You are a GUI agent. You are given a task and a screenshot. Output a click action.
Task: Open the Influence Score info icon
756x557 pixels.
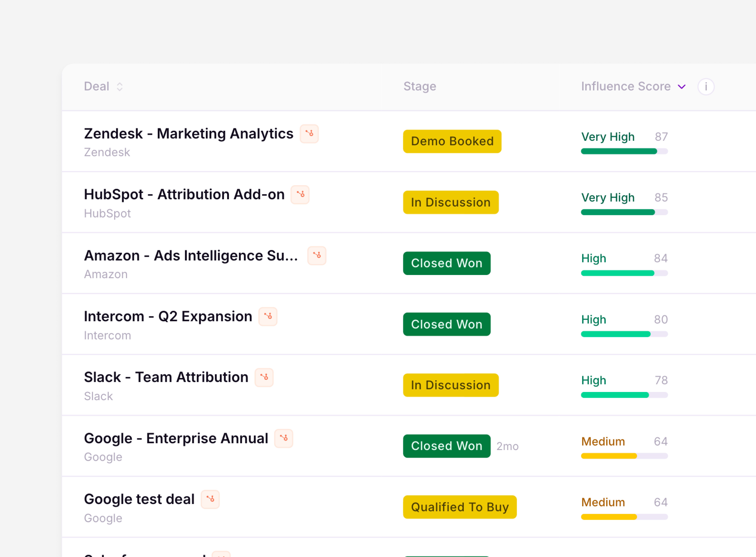(x=706, y=87)
